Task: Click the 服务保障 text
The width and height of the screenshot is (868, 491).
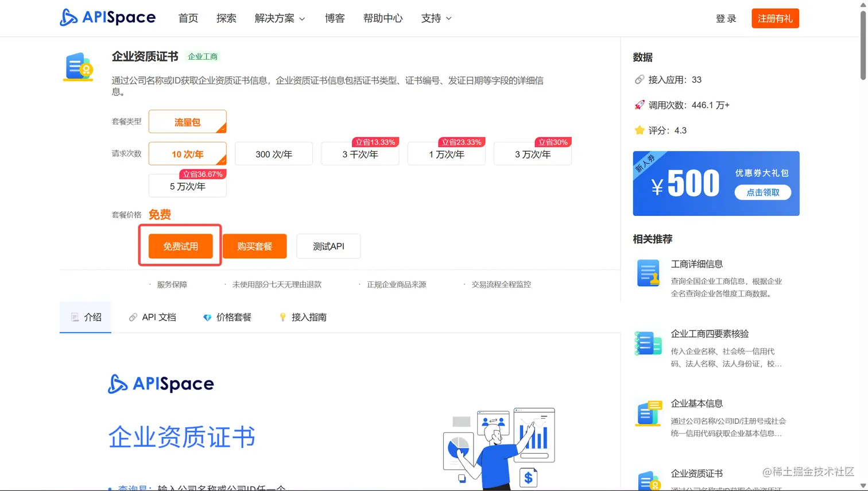Action: pyautogui.click(x=172, y=284)
